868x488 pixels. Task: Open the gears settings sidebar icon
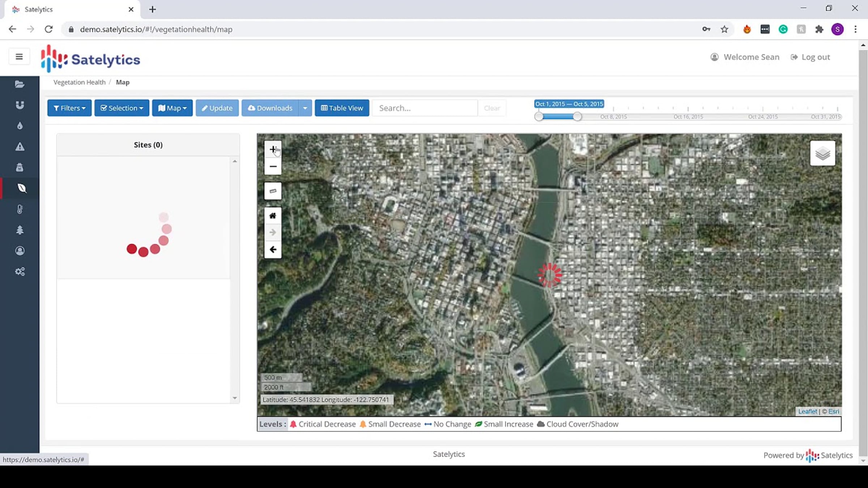click(x=20, y=271)
